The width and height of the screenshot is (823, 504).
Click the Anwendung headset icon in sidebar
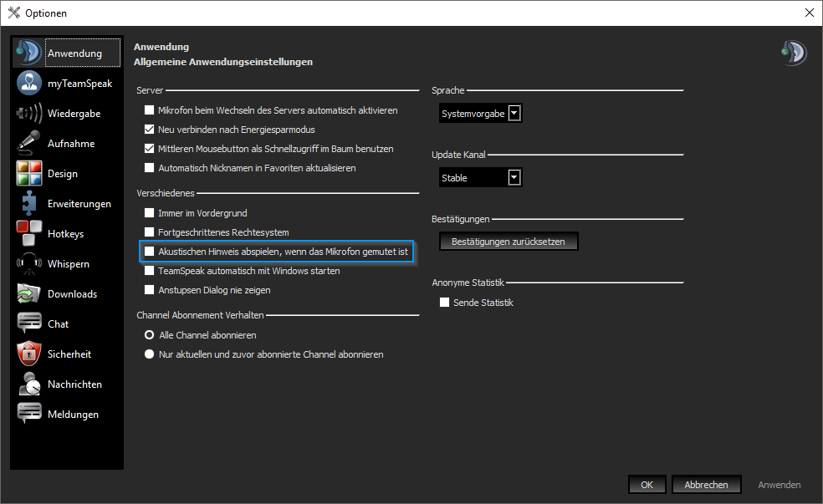point(29,53)
